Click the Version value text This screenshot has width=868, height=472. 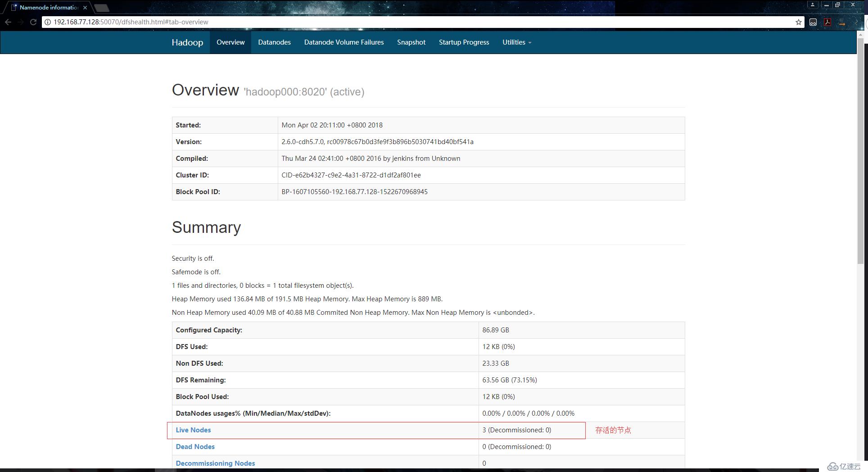(x=377, y=142)
